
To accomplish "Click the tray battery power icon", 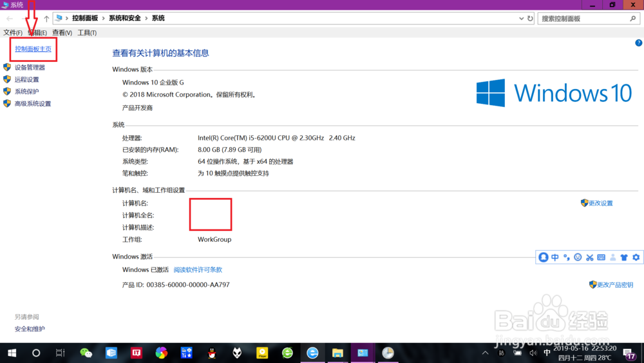I will (x=518, y=353).
